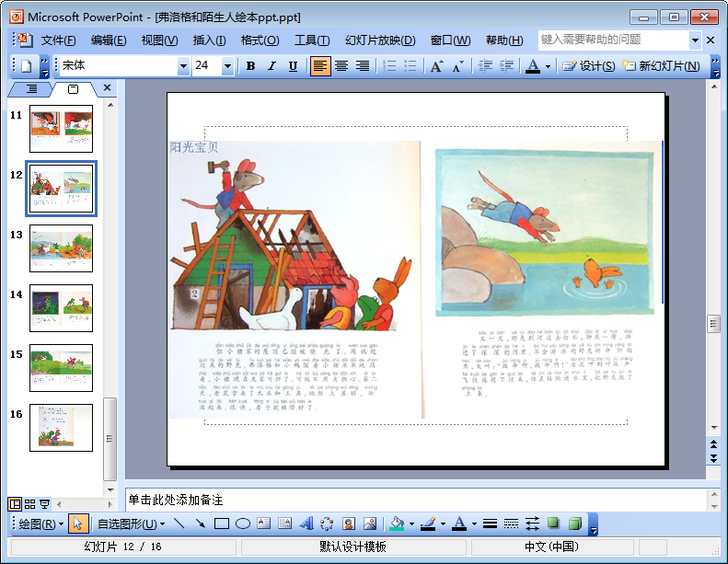
Task: Select slide 15 thumbnail
Action: click(62, 368)
